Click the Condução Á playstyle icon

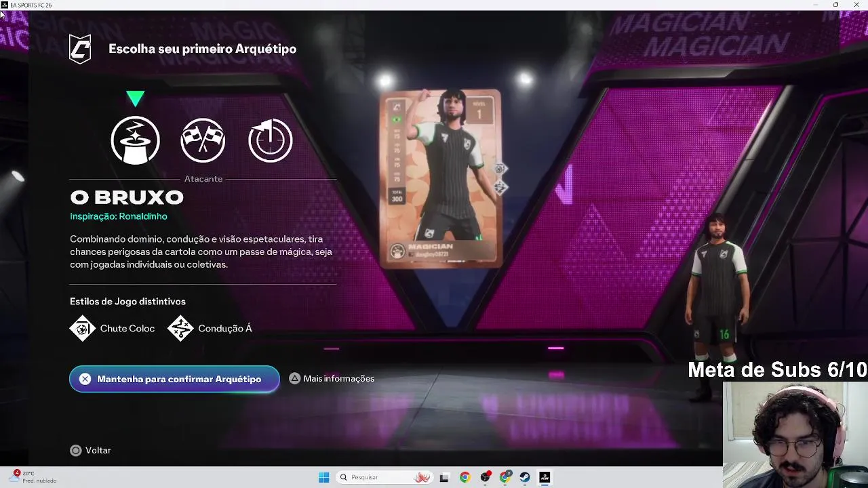click(x=180, y=329)
